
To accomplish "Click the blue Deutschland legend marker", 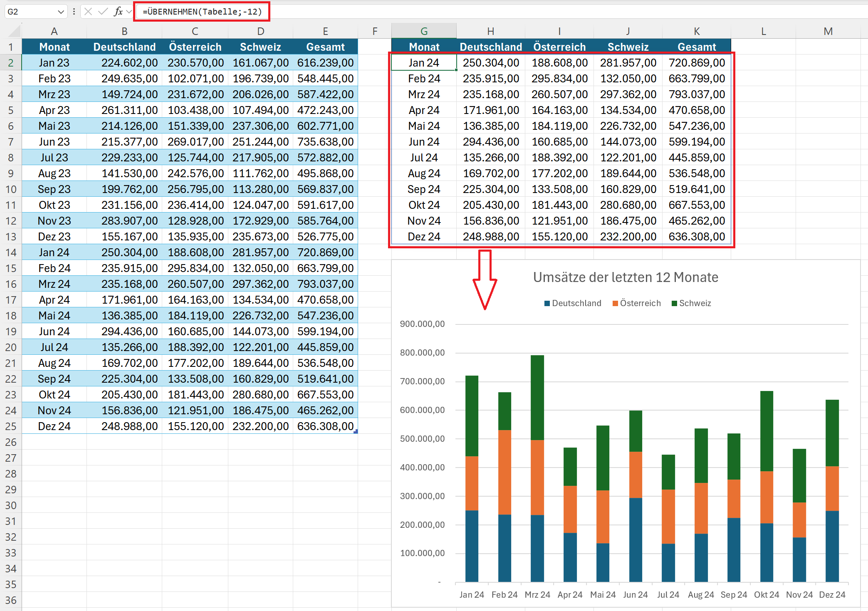I will click(547, 304).
